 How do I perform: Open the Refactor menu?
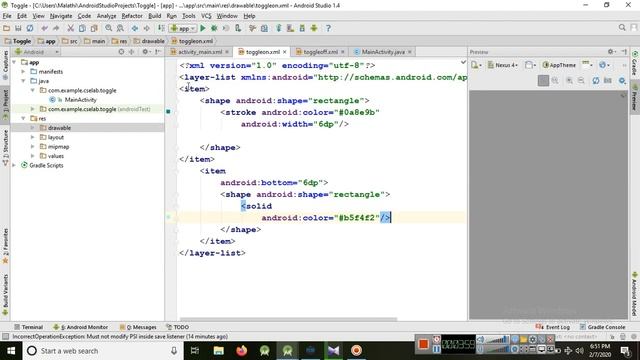[132, 16]
